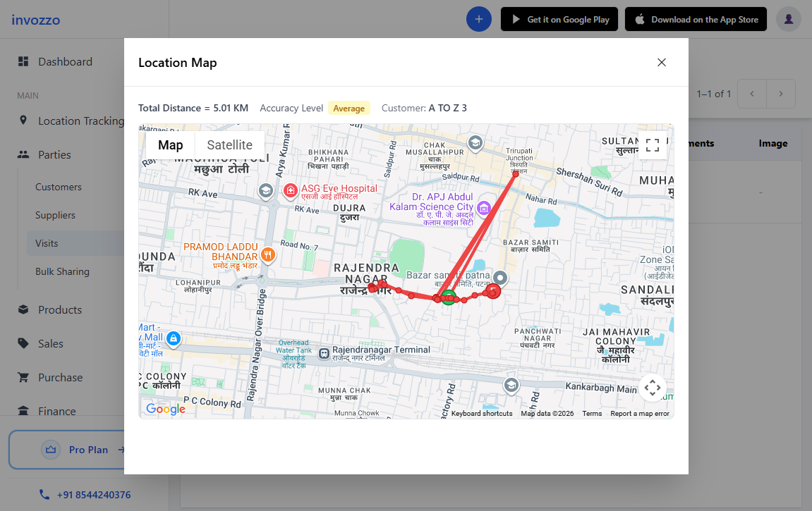Open the Dashboard page
The height and width of the screenshot is (511, 812).
(65, 62)
